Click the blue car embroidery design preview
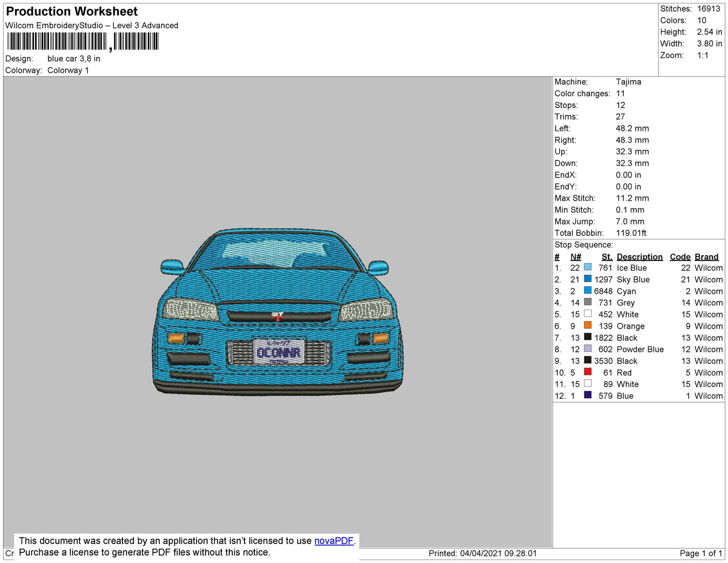 [x=278, y=311]
